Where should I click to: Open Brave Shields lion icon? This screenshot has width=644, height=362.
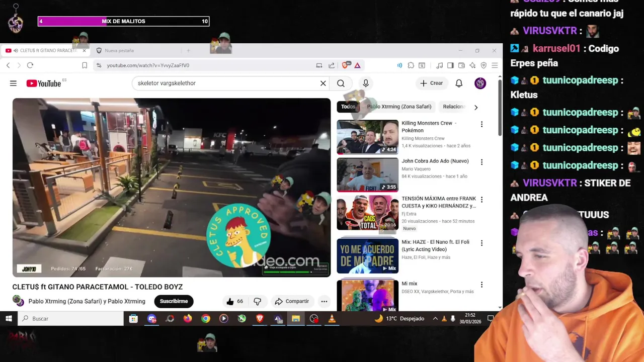346,65
